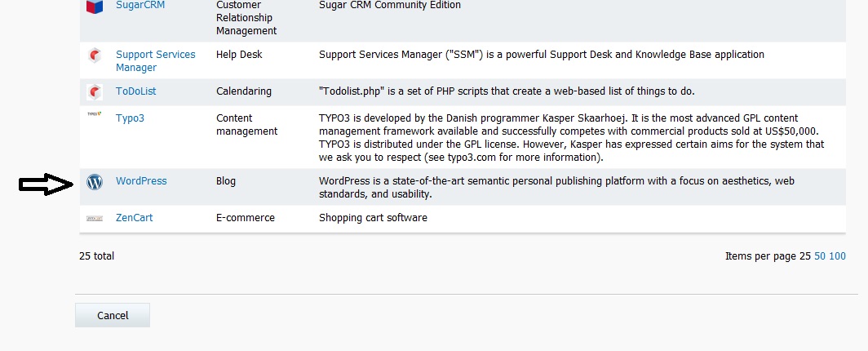Click the 'Shopping cart software' description
This screenshot has height=351, width=868.
pyautogui.click(x=373, y=218)
